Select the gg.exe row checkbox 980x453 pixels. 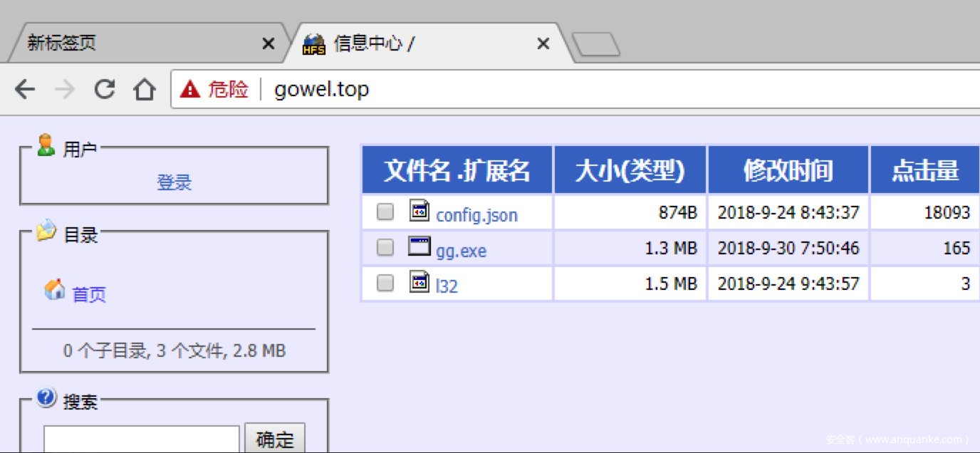[x=385, y=247]
